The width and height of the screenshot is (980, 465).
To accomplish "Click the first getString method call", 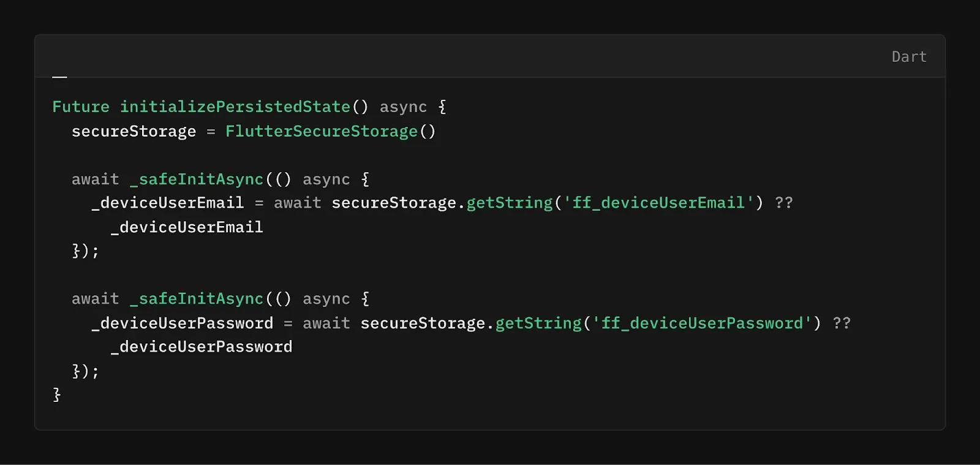I will 510,203.
